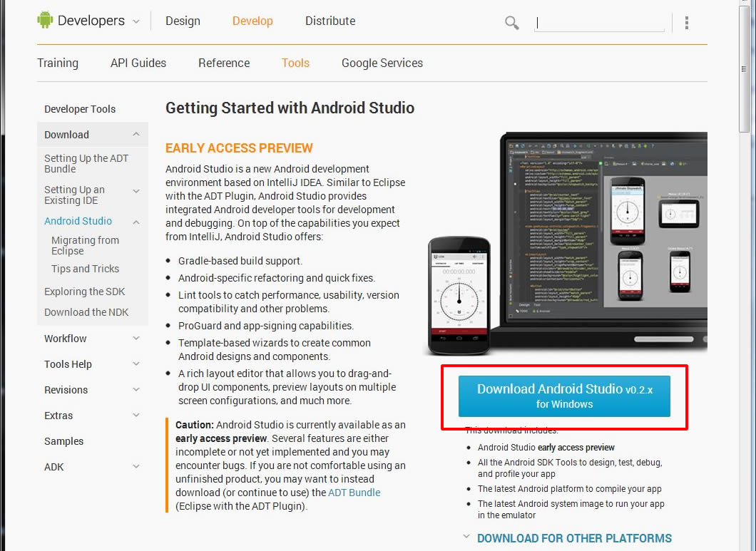Click 'Gradle-based build support.' bullet text
This screenshot has height=551, width=756.
click(x=240, y=261)
